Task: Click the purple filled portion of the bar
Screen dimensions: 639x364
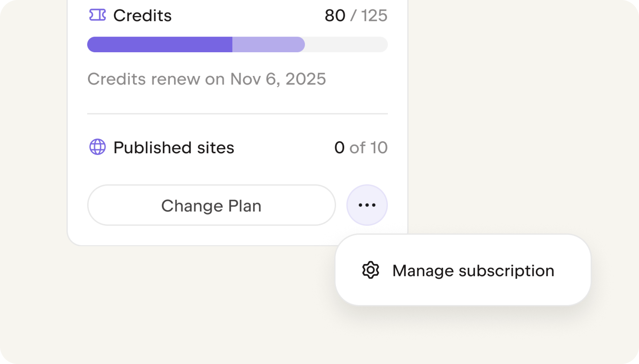Action: (160, 44)
